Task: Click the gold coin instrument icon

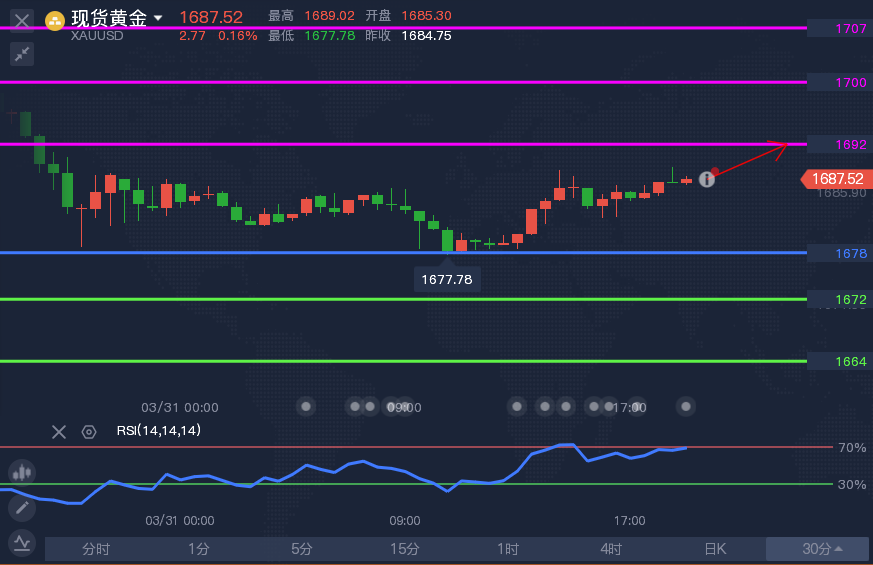Action: pos(55,21)
